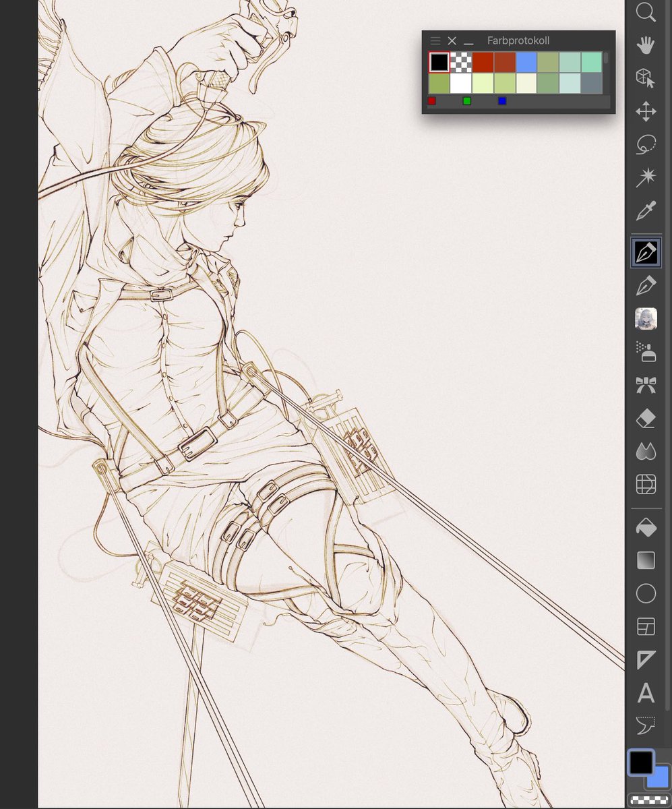
Task: Select the Frame Border panel tool
Action: tap(646, 626)
